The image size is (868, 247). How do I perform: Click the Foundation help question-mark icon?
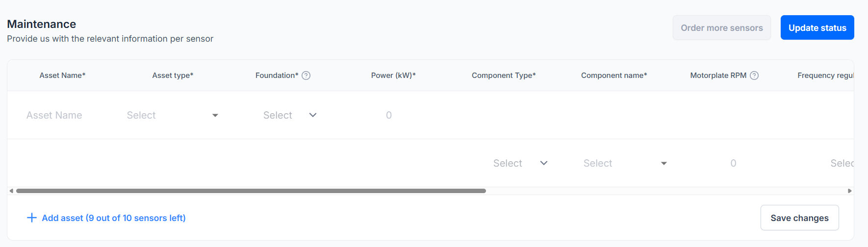tap(306, 75)
